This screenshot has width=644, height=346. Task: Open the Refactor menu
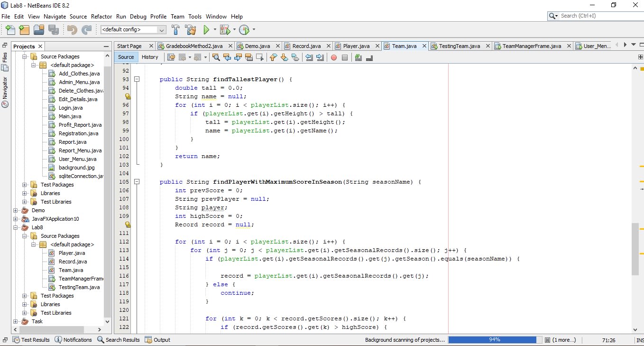tap(101, 16)
